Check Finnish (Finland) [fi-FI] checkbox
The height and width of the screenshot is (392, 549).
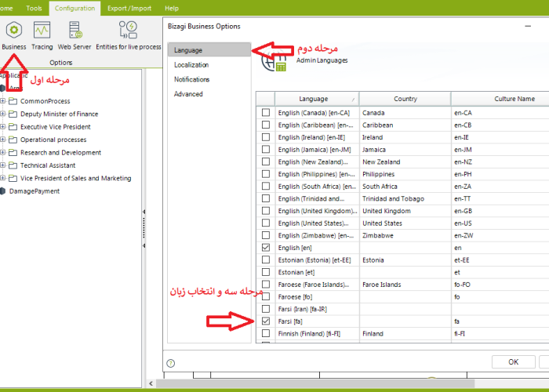[x=266, y=333]
